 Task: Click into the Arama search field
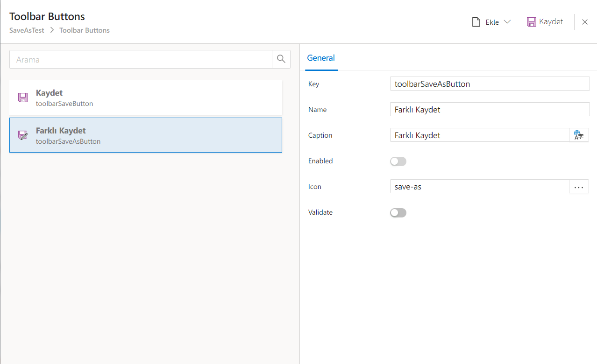140,60
